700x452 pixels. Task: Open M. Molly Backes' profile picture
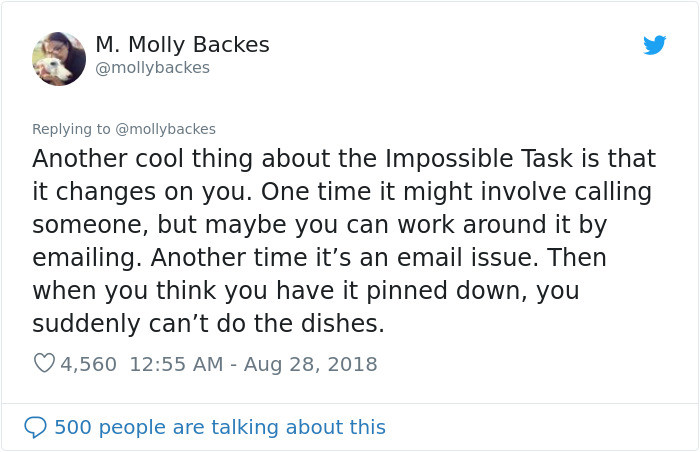point(59,59)
